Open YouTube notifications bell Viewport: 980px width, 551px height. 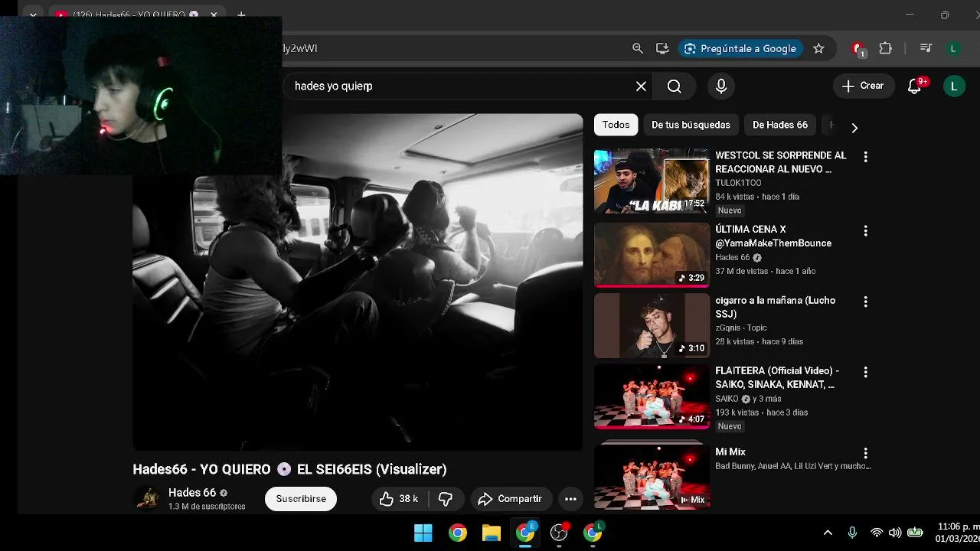click(x=915, y=86)
